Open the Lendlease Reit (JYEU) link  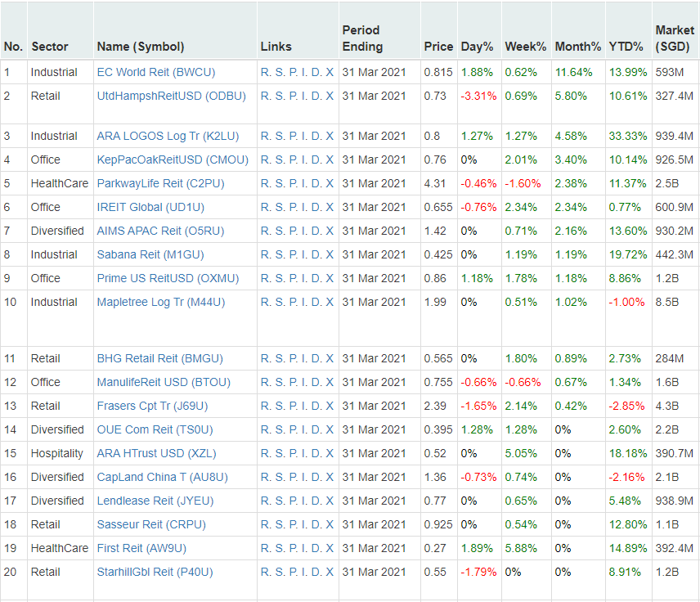pos(155,501)
